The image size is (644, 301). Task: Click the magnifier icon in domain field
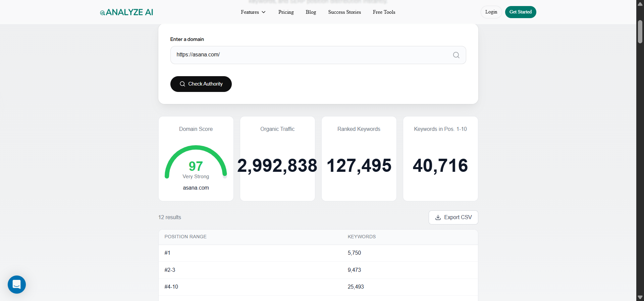[x=456, y=55]
